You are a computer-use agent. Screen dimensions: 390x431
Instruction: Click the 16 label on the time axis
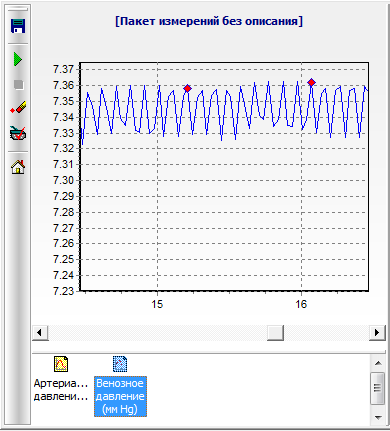tap(301, 304)
